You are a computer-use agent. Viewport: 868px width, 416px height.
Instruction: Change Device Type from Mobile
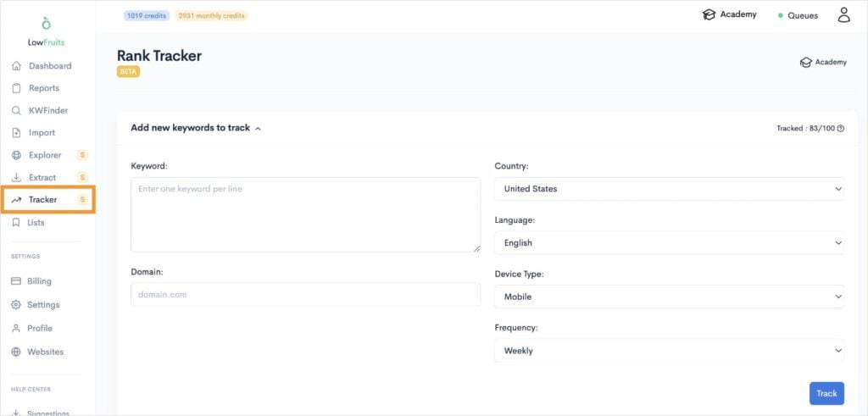click(669, 297)
